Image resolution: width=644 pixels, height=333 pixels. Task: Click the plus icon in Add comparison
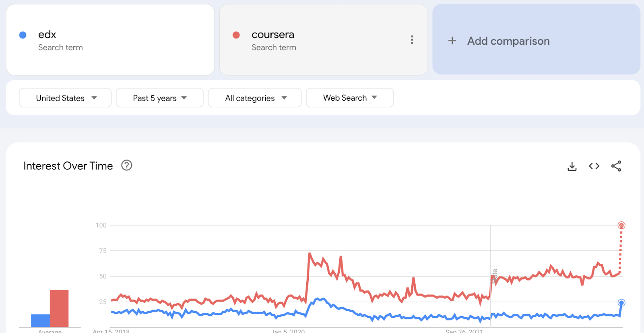(452, 41)
